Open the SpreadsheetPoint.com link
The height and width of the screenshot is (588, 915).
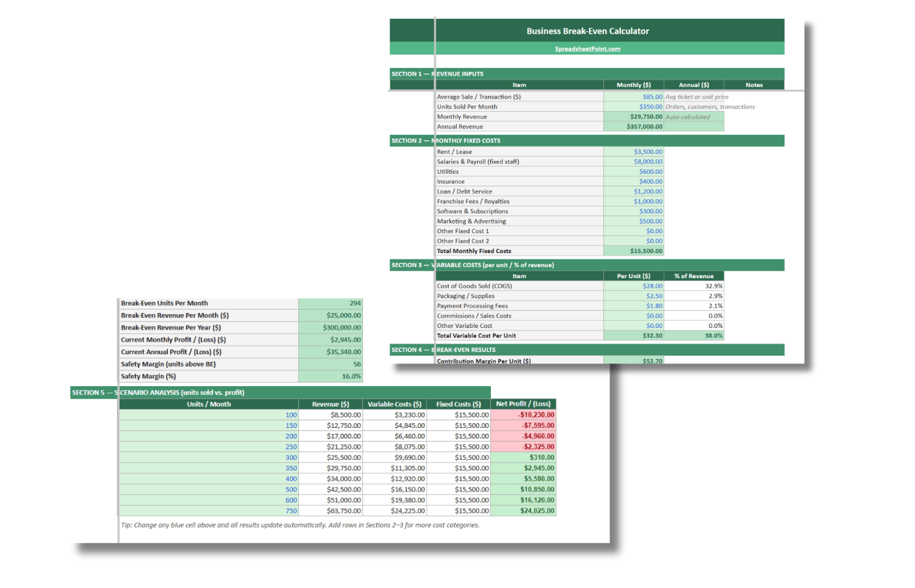click(586, 48)
